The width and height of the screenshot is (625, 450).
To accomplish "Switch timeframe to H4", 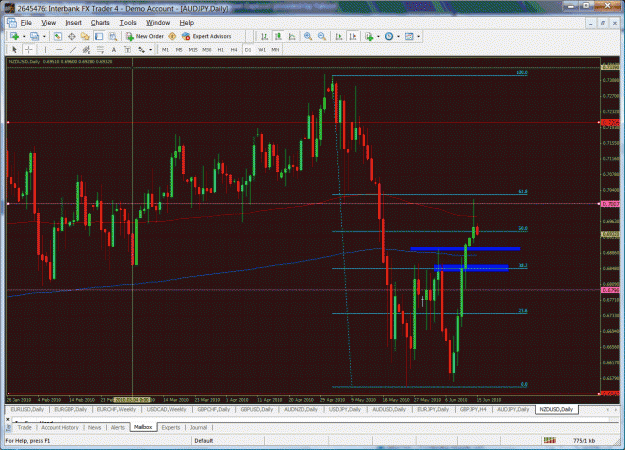I will pyautogui.click(x=234, y=50).
